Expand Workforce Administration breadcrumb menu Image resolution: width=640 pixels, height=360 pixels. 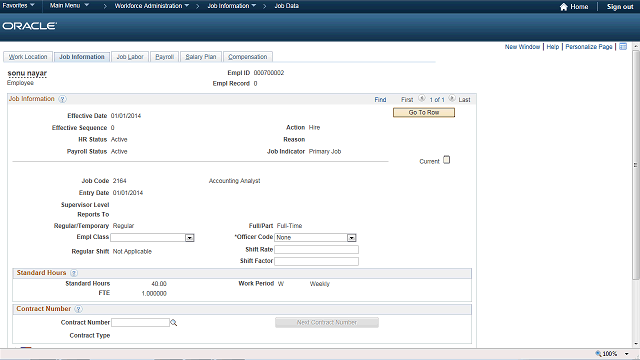click(x=152, y=6)
